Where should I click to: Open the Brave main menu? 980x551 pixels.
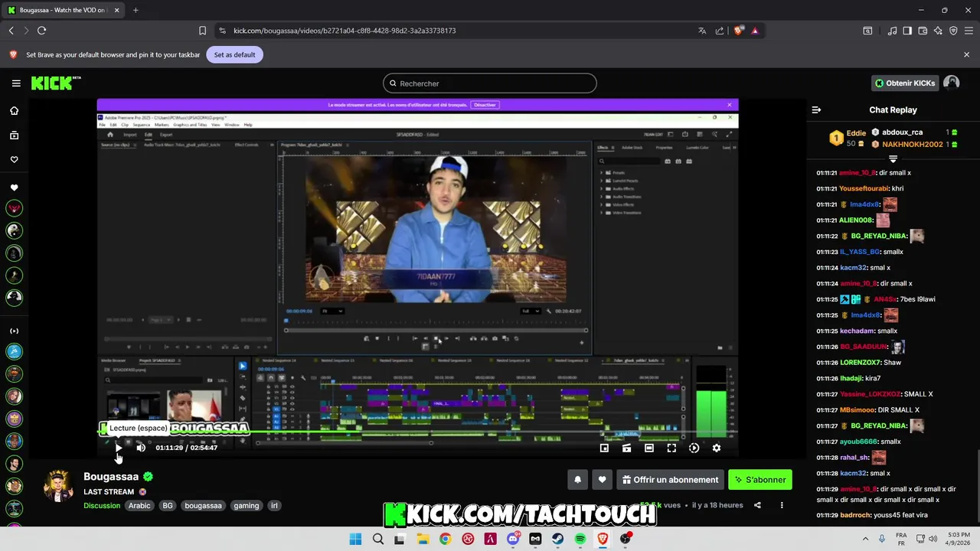pyautogui.click(x=969, y=31)
